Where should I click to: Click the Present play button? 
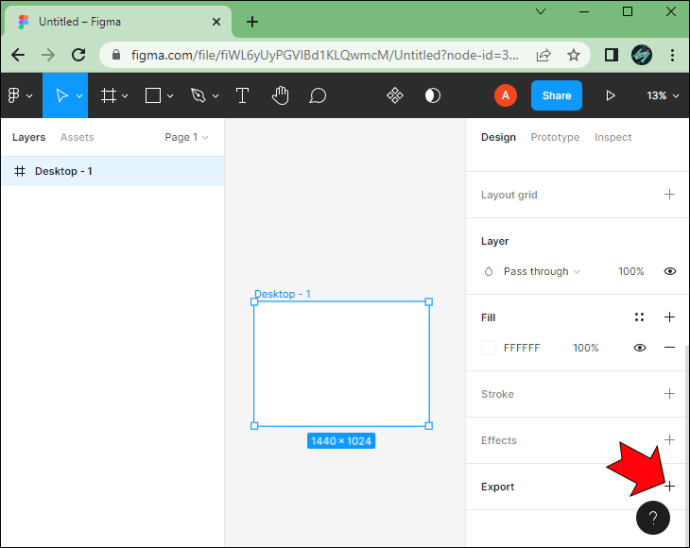pos(610,96)
